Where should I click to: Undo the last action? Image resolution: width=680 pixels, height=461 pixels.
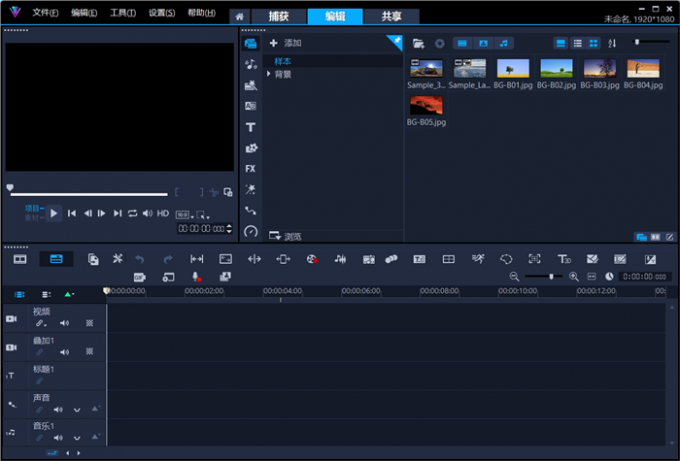click(x=139, y=259)
